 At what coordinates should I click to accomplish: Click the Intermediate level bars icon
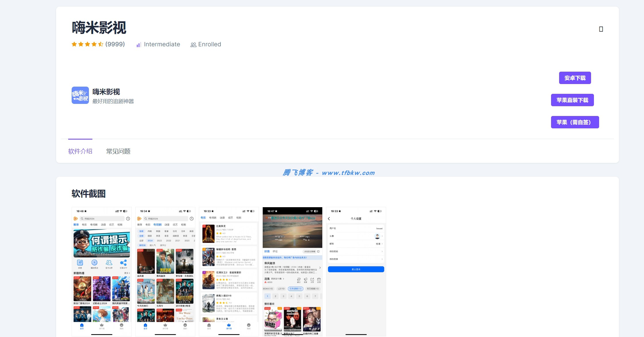pos(139,45)
